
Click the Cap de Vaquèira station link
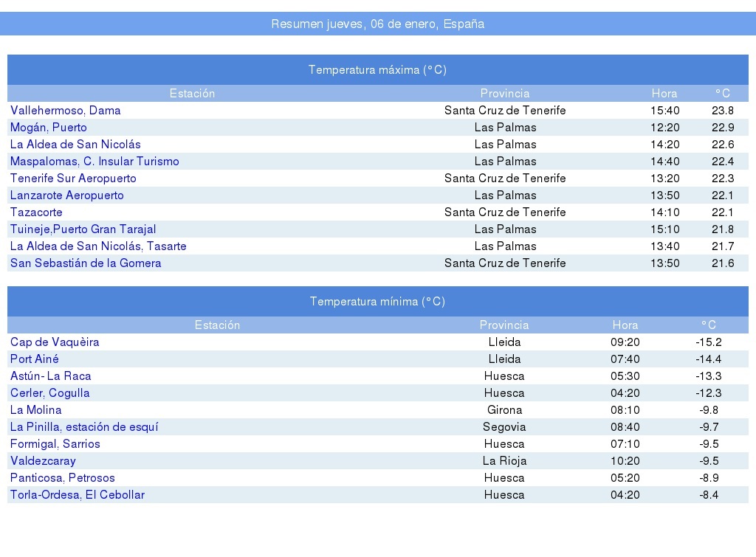pos(55,342)
